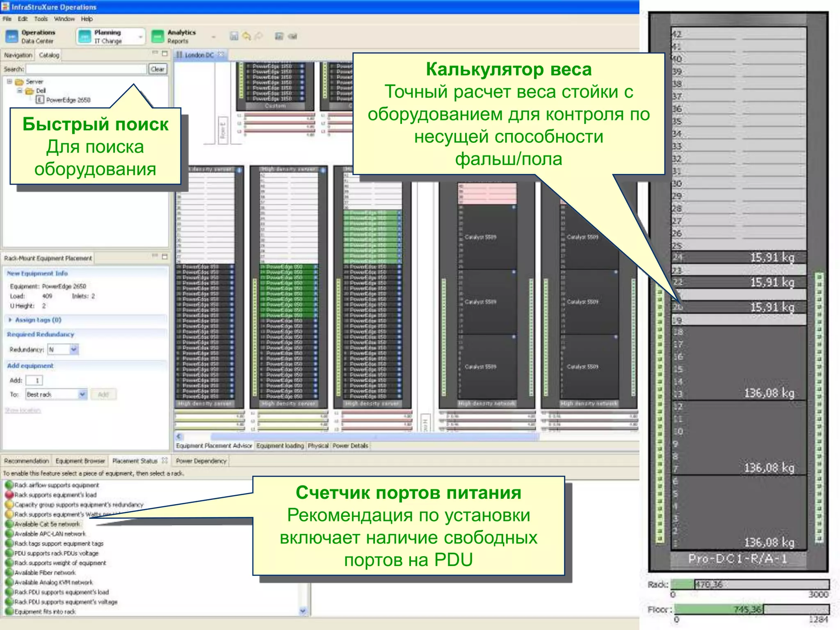Image resolution: width=840 pixels, height=630 pixels.
Task: Switch to the Physical tab
Action: pyautogui.click(x=318, y=445)
